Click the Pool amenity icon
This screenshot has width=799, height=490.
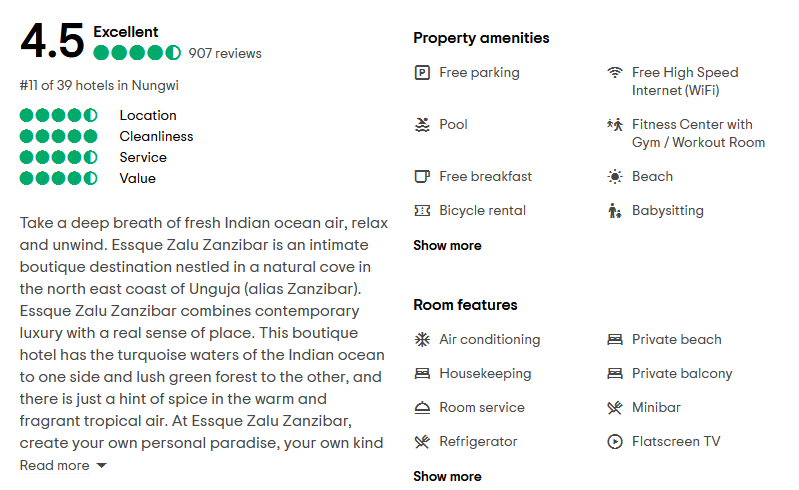pyautogui.click(x=422, y=125)
